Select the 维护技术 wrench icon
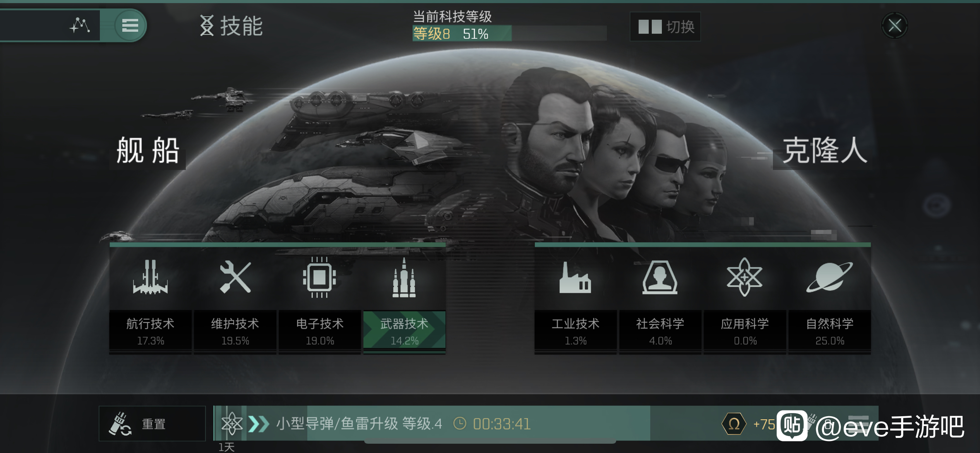The height and width of the screenshot is (453, 980). pos(235,277)
